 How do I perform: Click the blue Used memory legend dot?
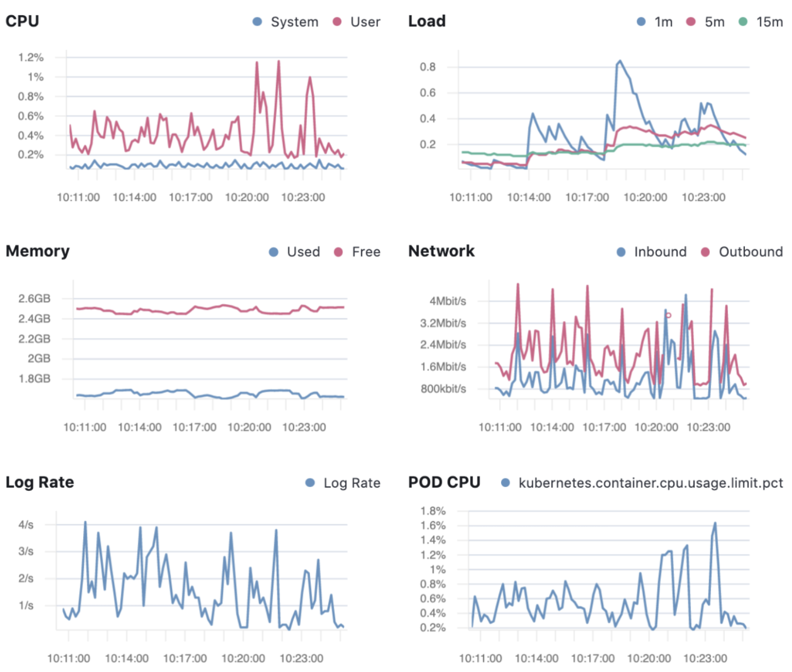pos(273,252)
